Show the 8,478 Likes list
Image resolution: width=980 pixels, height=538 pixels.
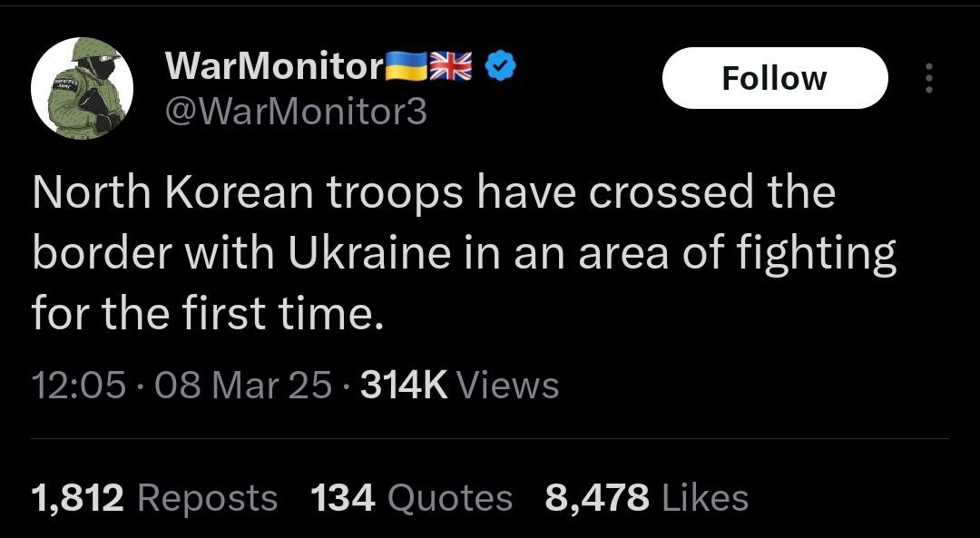(x=646, y=498)
